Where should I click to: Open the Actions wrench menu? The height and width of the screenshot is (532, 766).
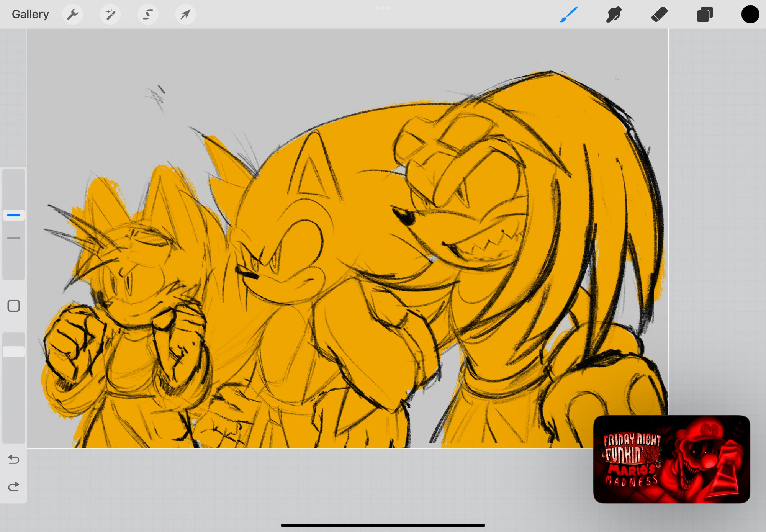(72, 15)
